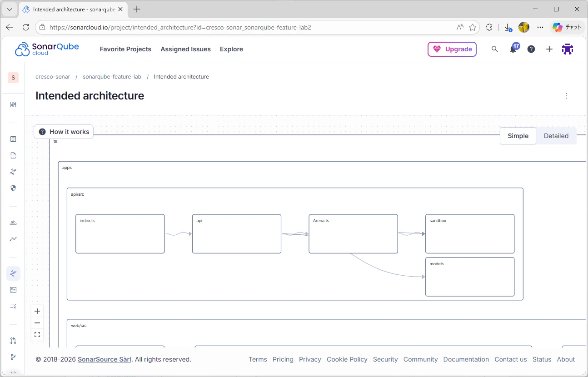Select the highlighted architecture icon in the sidebar
This screenshot has width=588, height=377.
(13, 273)
